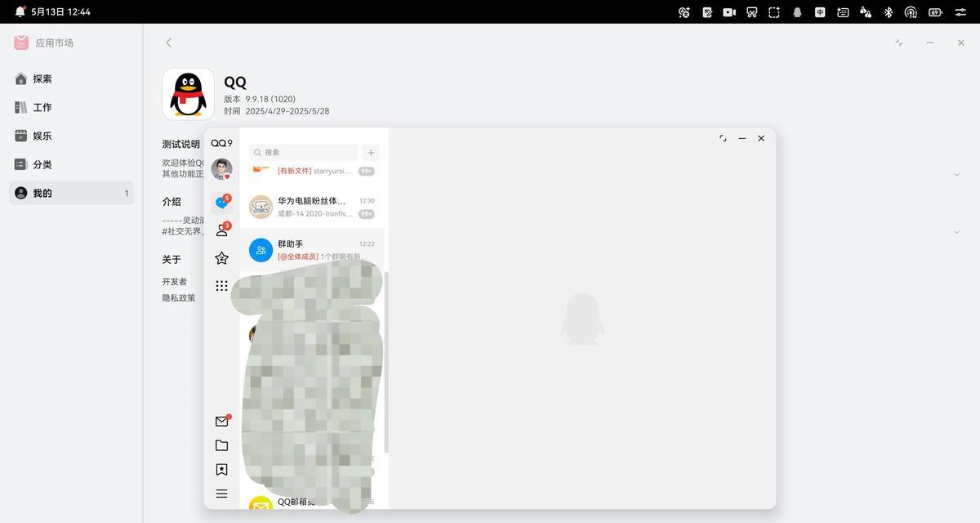Image resolution: width=980 pixels, height=523 pixels.
Task: Open the QQ collection bookmark icon
Action: [x=221, y=470]
